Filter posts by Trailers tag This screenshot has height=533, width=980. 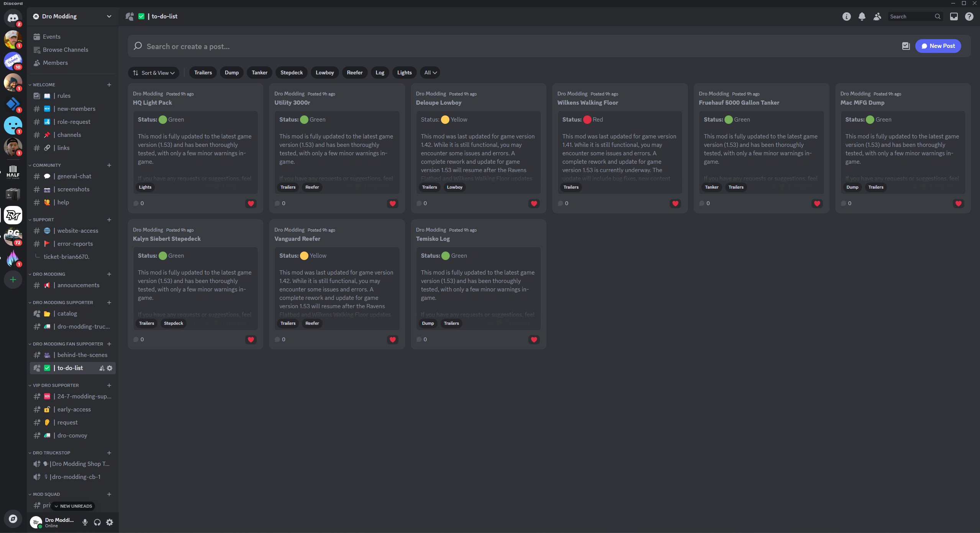203,73
